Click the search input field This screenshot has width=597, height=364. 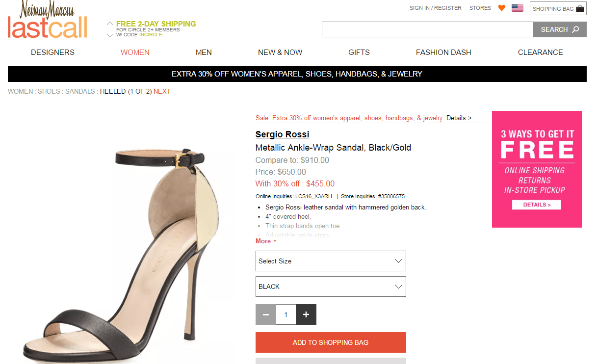pyautogui.click(x=427, y=29)
